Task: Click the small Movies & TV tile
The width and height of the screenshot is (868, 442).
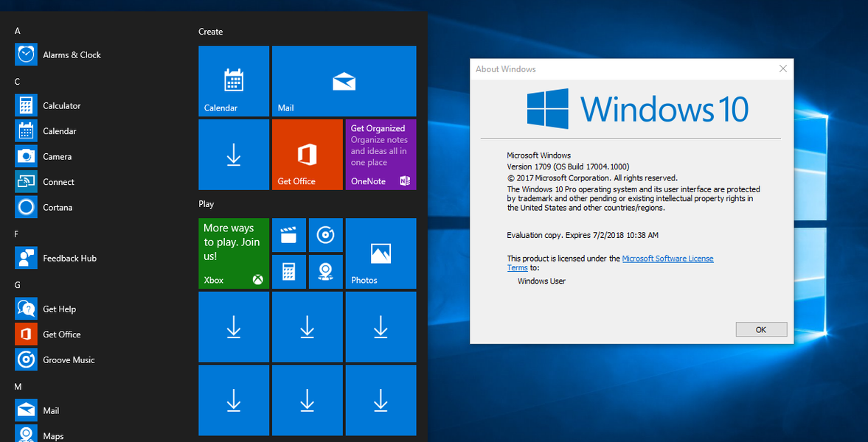Action: point(289,235)
